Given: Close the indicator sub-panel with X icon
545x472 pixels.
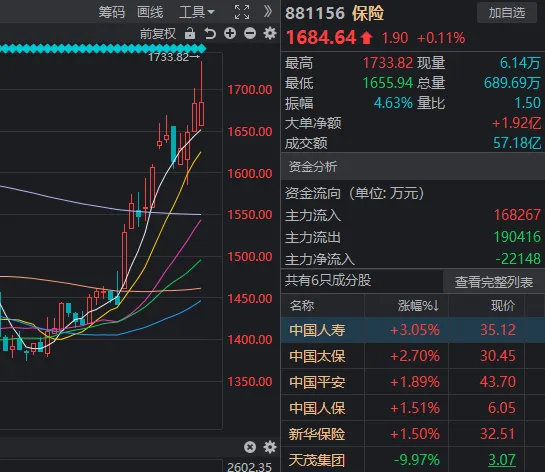Looking at the screenshot, I should coord(250,447).
